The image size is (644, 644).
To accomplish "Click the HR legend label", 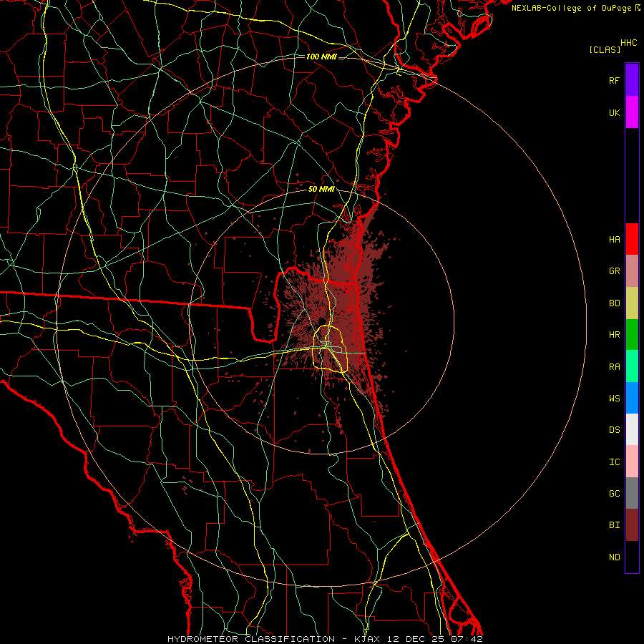I will point(614,335).
